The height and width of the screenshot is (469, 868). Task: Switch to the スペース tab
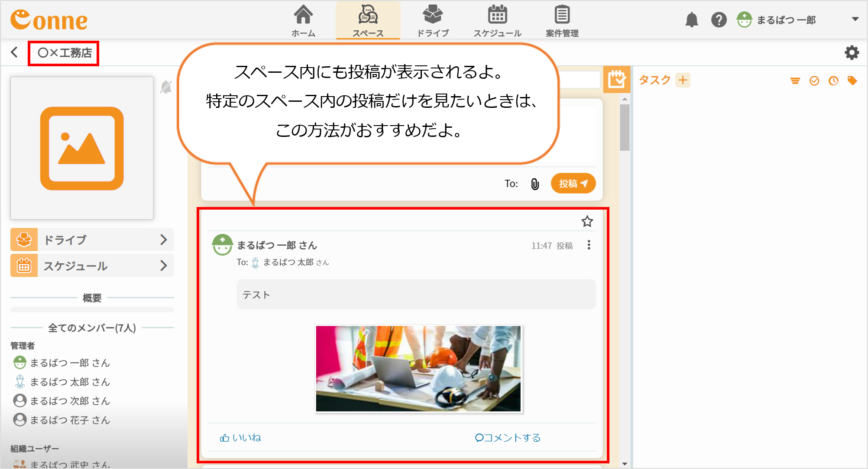(x=368, y=21)
